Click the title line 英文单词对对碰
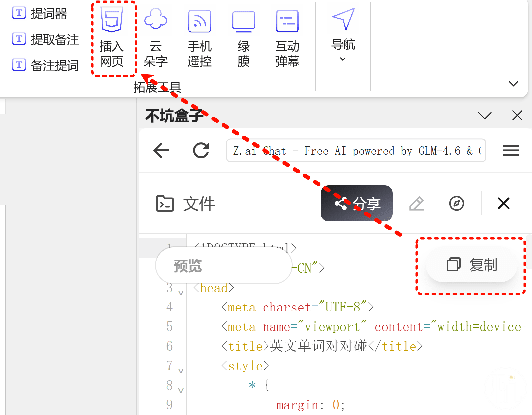The height and width of the screenshot is (415, 532). click(322, 346)
